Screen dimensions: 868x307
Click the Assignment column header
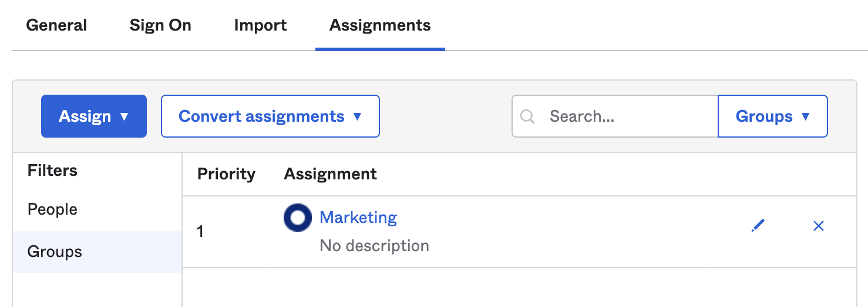(x=330, y=174)
